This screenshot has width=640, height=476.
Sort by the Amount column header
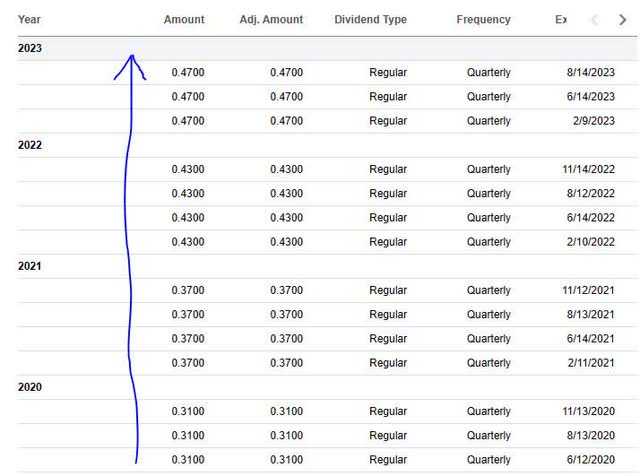click(184, 20)
